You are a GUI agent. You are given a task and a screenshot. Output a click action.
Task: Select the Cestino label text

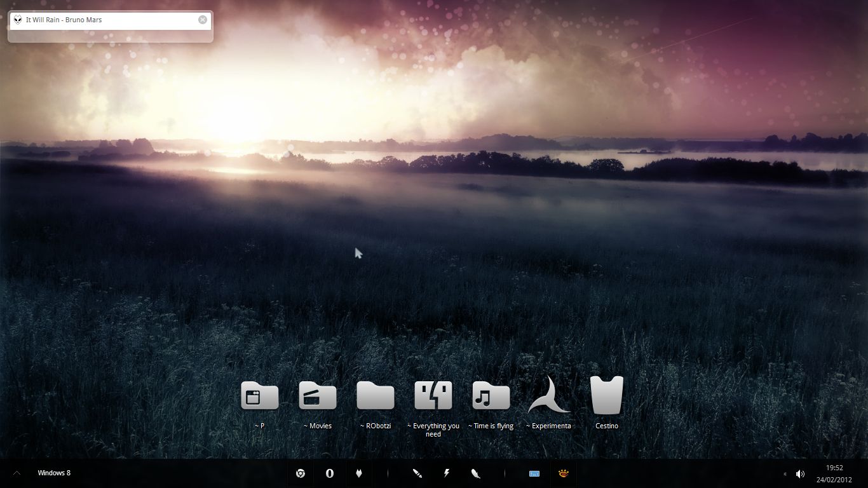click(607, 426)
